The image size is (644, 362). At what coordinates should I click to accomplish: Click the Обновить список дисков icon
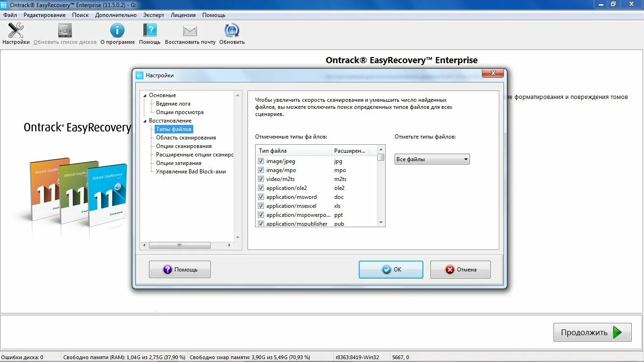[65, 31]
